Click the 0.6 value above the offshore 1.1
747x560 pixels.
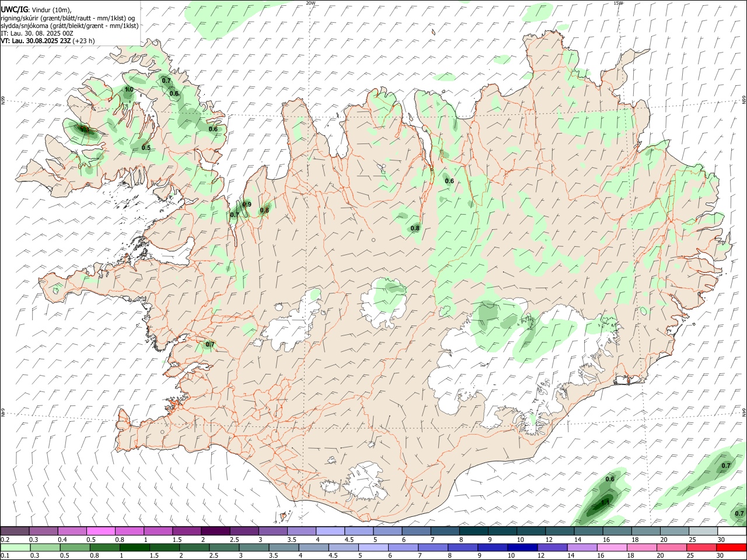pos(610,480)
